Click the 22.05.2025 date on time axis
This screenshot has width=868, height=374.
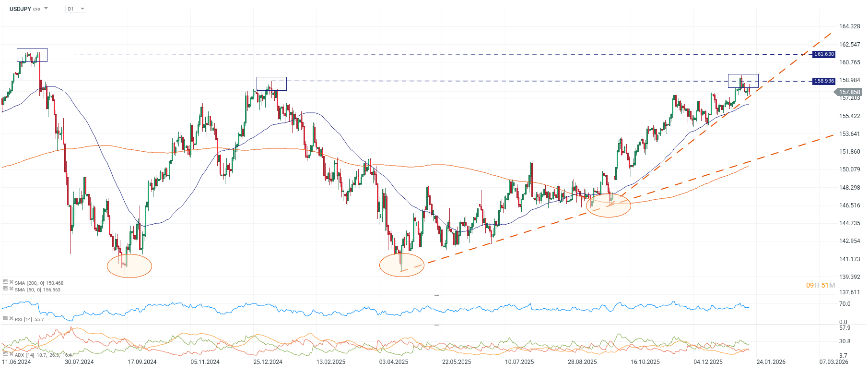(457, 362)
